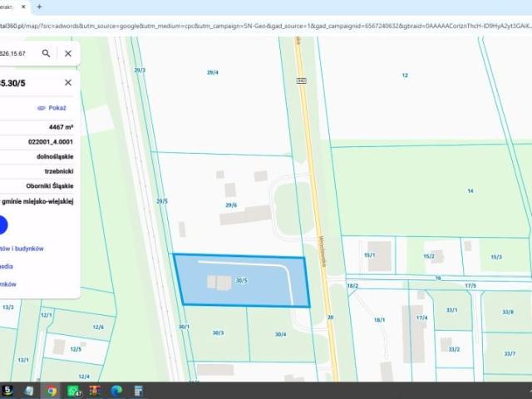Click the trzebnicki value in panel
532x399 pixels.
coord(59,171)
